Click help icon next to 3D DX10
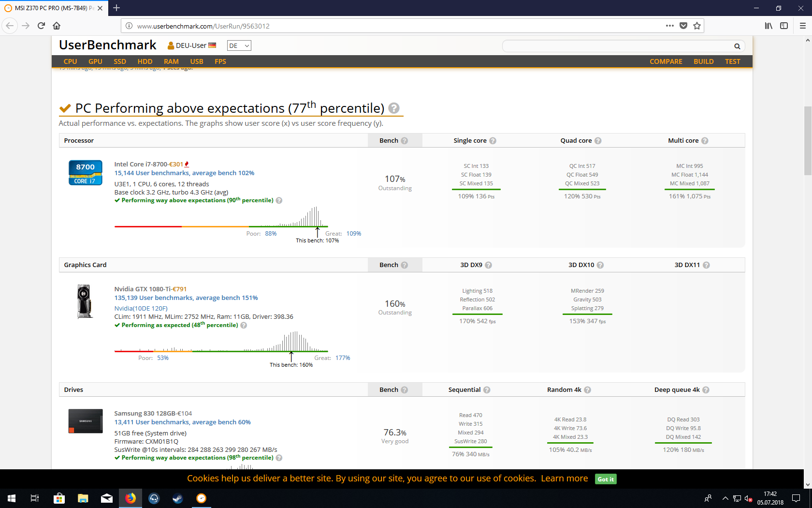This screenshot has width=812, height=508. [600, 265]
